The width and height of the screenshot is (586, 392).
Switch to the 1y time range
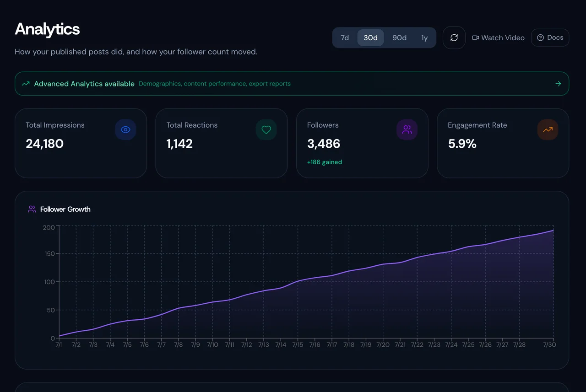click(x=424, y=38)
